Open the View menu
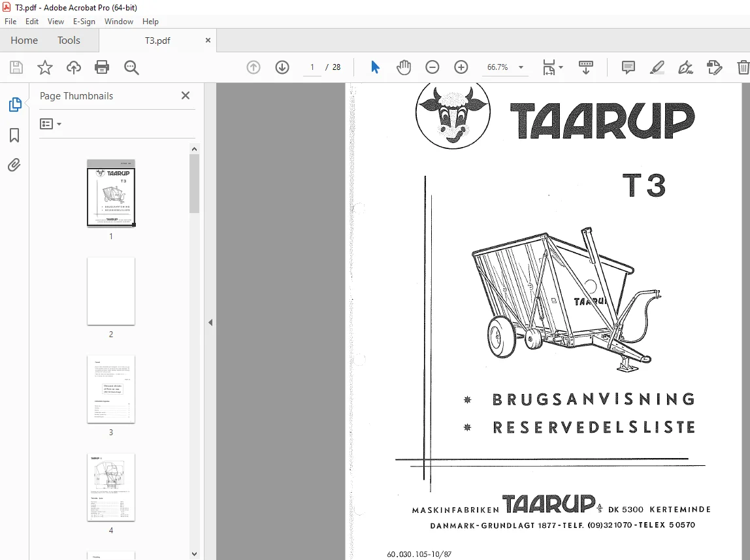 pos(56,22)
